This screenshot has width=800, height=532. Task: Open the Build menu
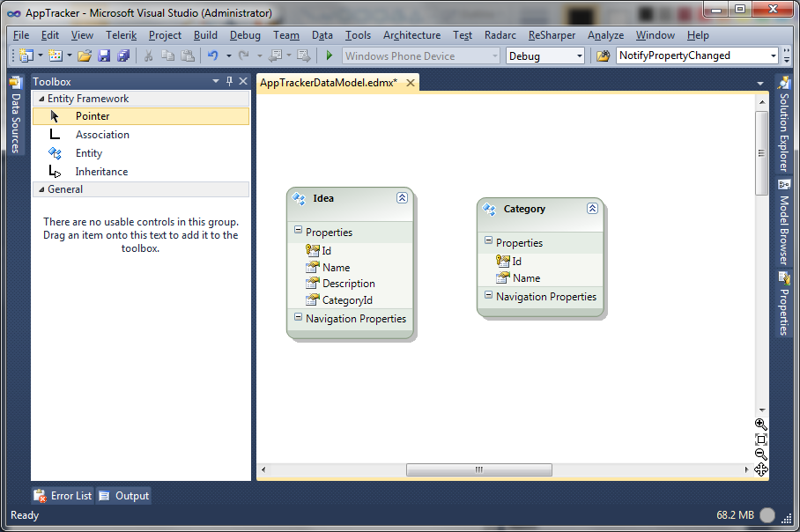click(205, 35)
